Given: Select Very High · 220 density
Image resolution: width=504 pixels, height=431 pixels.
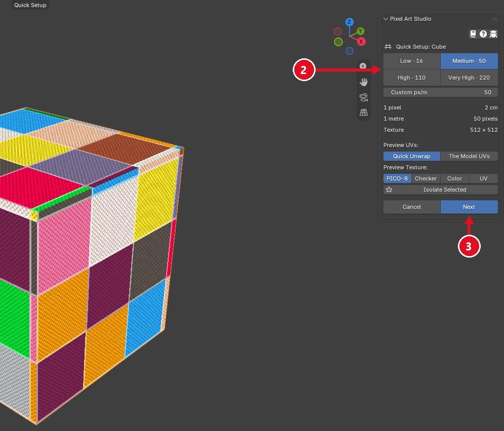Looking at the screenshot, I should (x=469, y=78).
